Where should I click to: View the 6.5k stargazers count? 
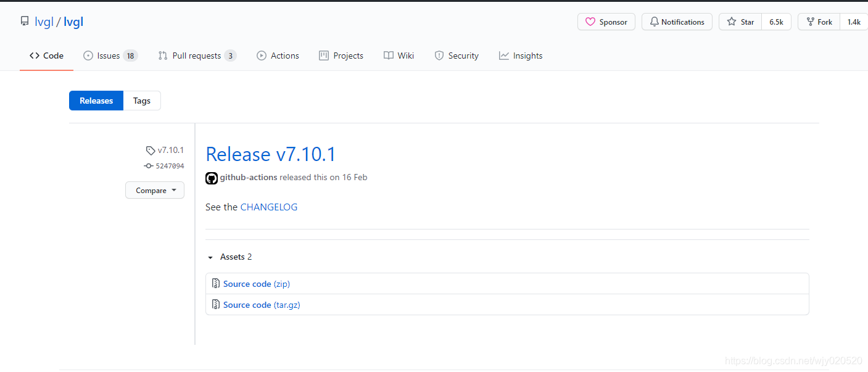click(776, 22)
